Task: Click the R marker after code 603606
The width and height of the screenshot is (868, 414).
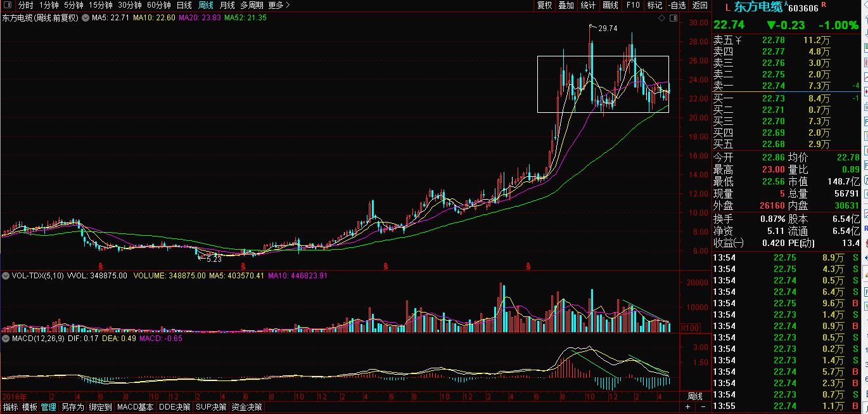Action: tap(823, 5)
